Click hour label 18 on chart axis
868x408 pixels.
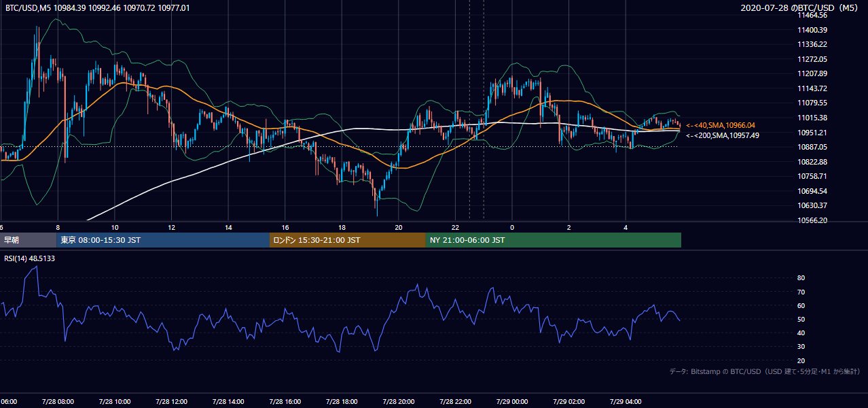point(342,228)
